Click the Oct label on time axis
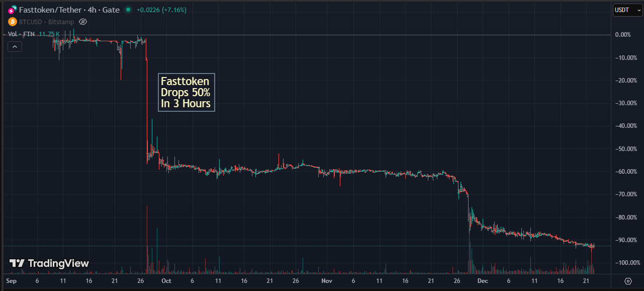 166,281
